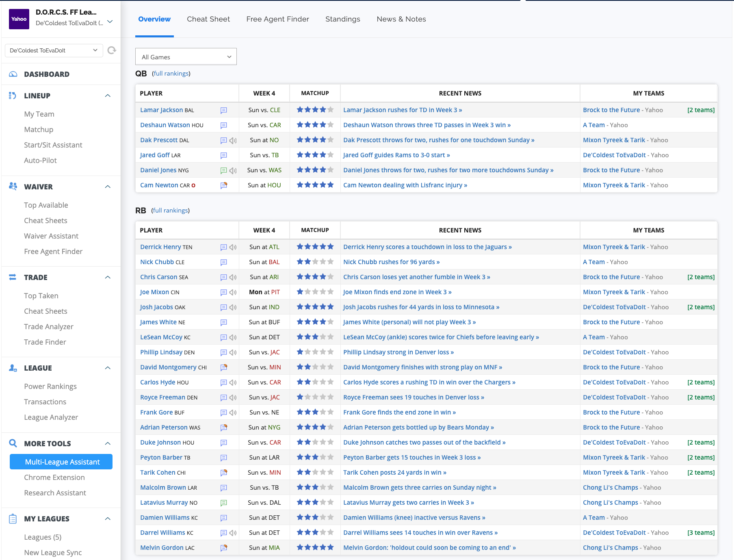Play Daniel Jones's audio news icon
This screenshot has height=560, width=734.
tap(233, 170)
